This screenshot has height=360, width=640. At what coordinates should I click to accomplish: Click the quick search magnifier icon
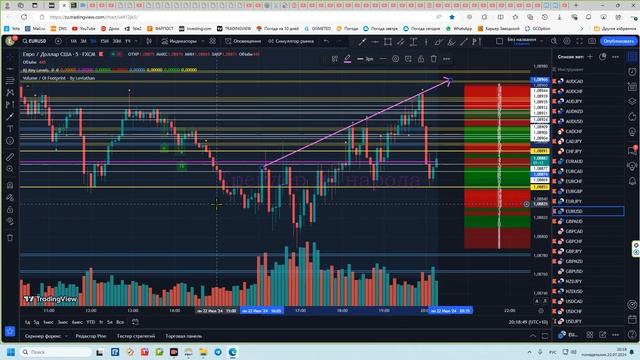pos(554,41)
